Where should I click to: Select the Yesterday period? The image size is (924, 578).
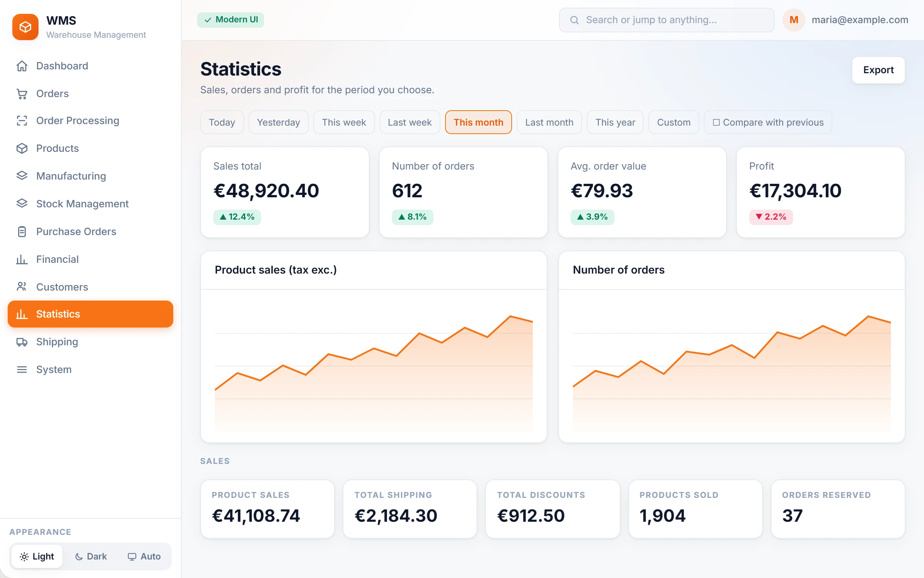(x=279, y=122)
